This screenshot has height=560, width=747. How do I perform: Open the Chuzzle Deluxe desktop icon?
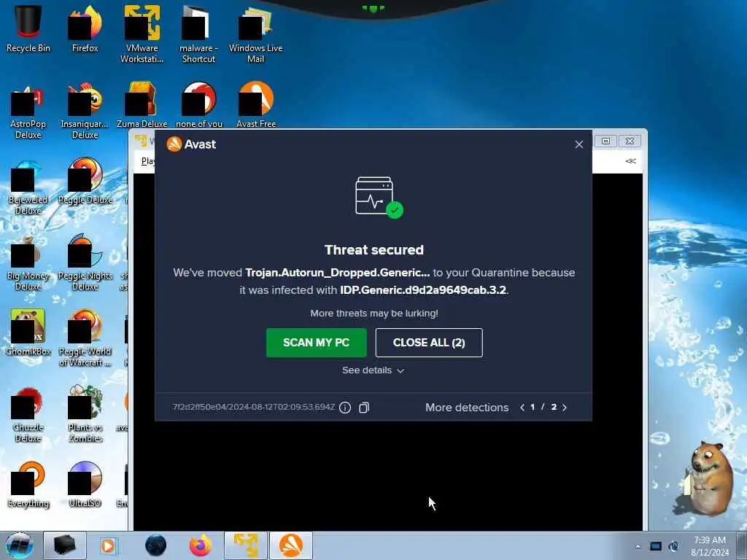28,414
